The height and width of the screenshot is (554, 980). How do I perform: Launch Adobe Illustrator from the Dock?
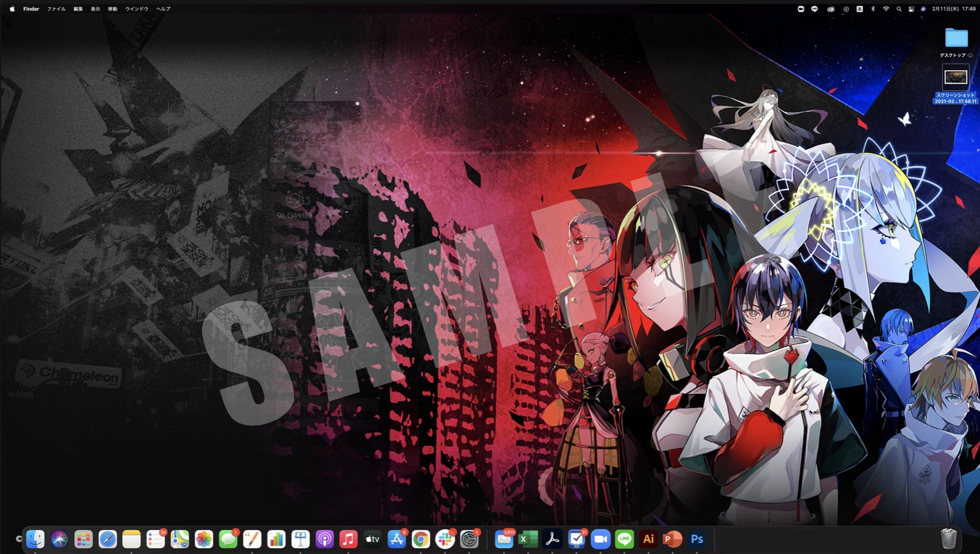648,539
